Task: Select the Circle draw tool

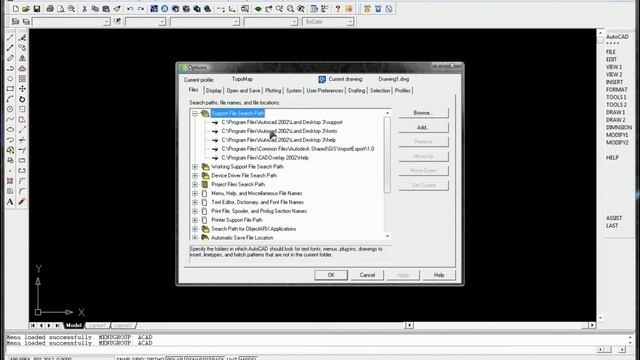Action: pyautogui.click(x=10, y=109)
